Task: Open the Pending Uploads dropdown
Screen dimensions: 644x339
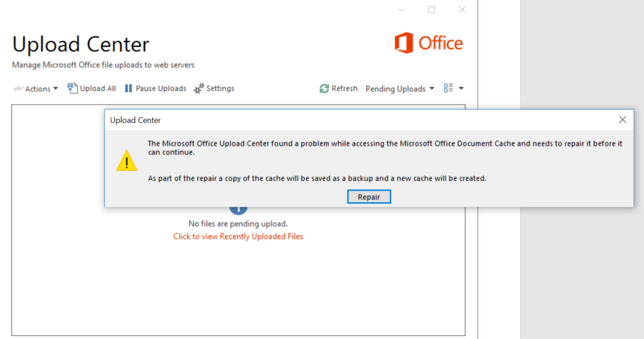Action: (x=400, y=89)
